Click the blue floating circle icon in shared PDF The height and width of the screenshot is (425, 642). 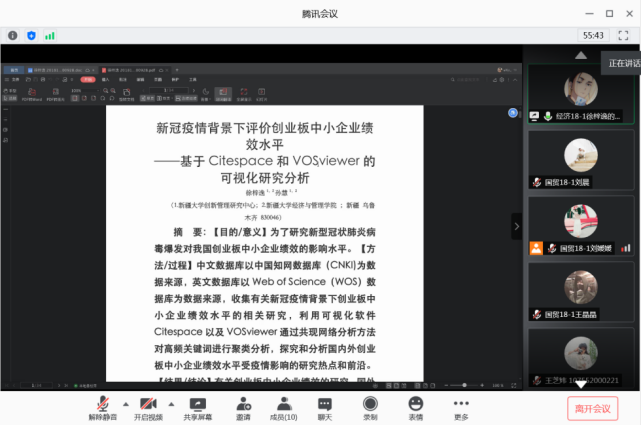click(513, 113)
